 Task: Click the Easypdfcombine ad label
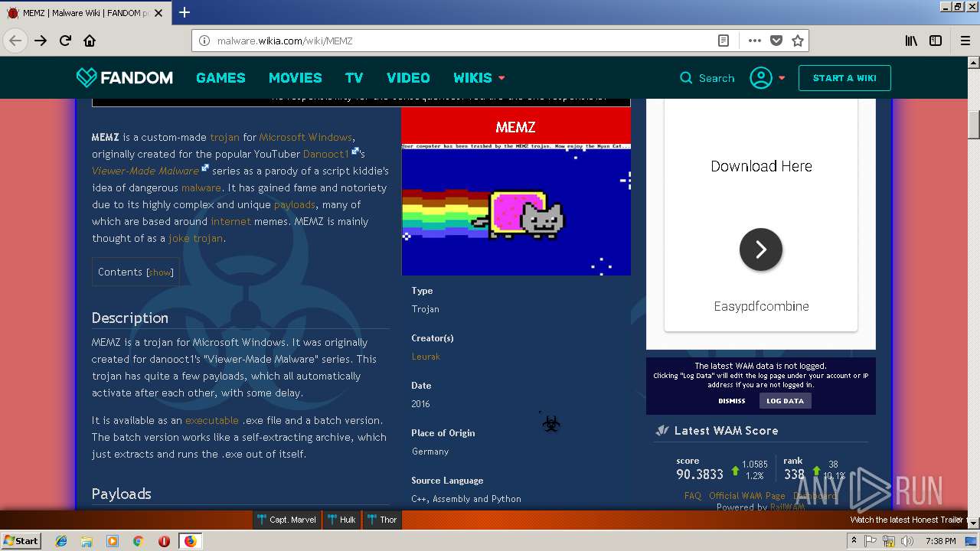coord(761,306)
